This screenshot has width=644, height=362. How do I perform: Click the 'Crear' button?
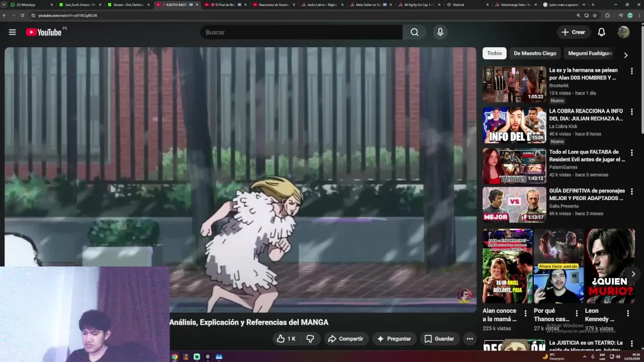[574, 32]
